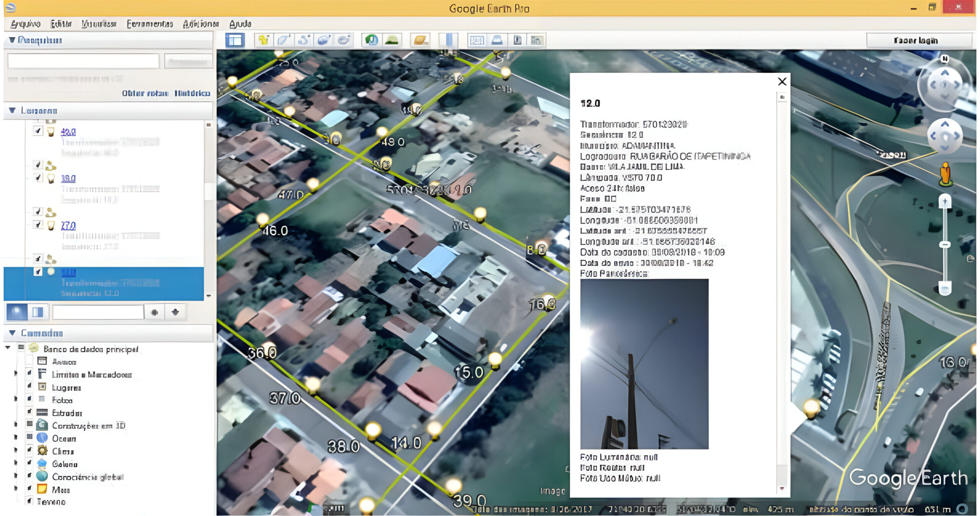Viewport: 980px width, 516px height.
Task: Click the Email toolbar icon
Action: [477, 40]
